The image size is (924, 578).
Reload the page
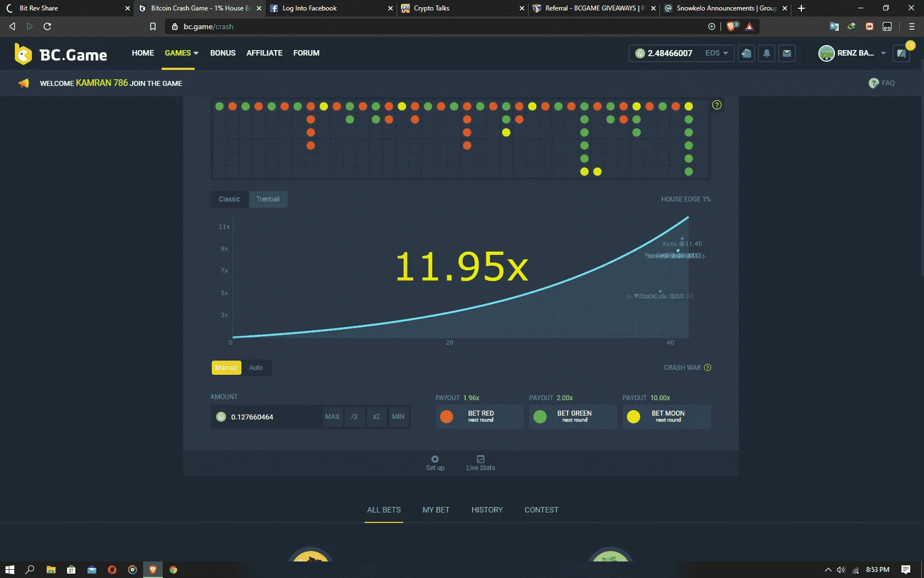tap(47, 26)
